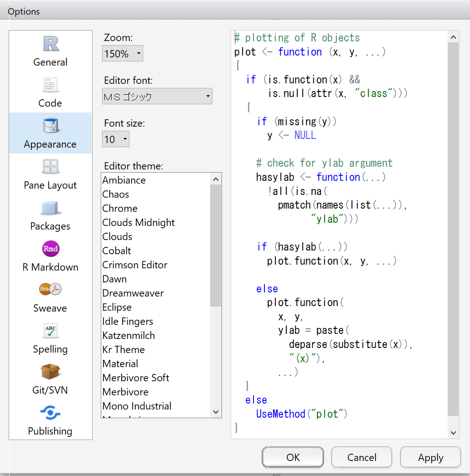470x476 pixels.
Task: Select the Appearance paint bucket icon
Action: (51, 126)
